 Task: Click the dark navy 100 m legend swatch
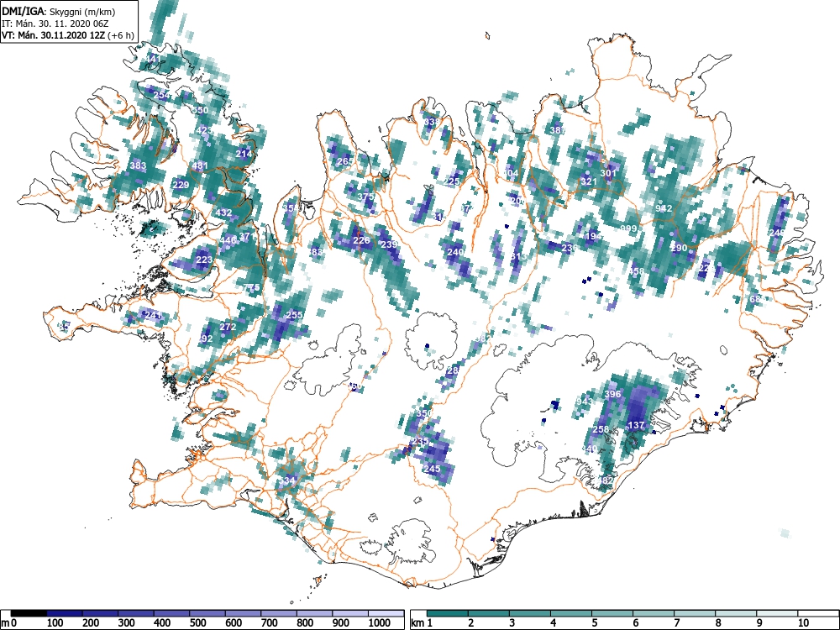(65, 613)
